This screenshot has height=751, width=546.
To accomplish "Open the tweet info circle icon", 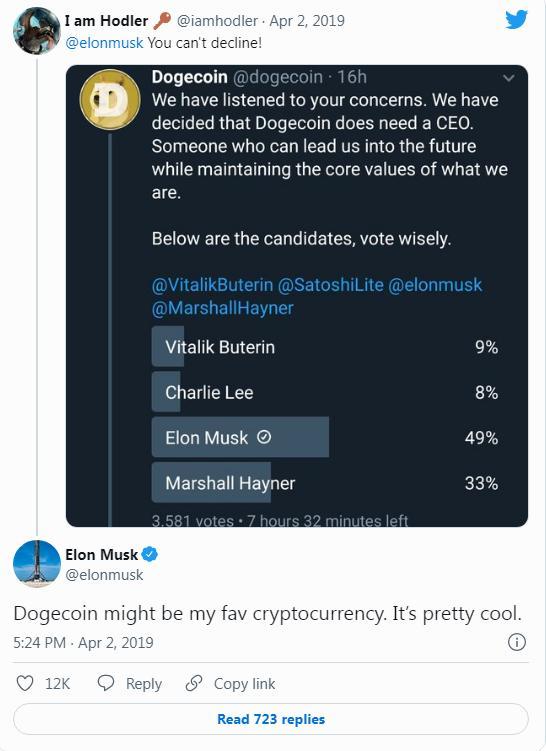I will click(x=517, y=642).
